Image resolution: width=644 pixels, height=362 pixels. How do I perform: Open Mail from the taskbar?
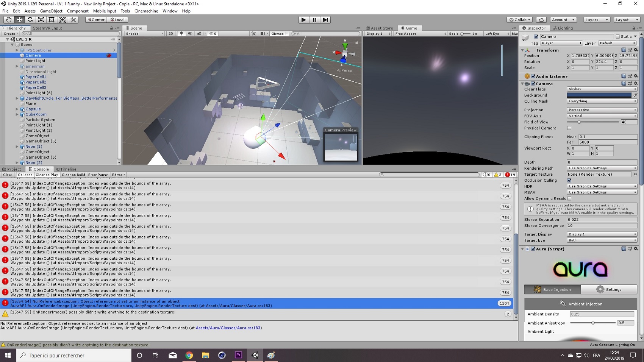click(173, 355)
